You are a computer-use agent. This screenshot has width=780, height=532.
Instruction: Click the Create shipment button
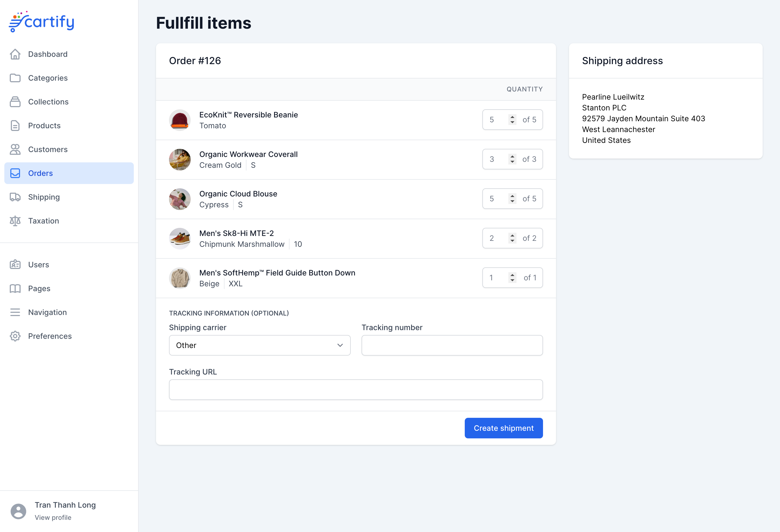click(503, 428)
